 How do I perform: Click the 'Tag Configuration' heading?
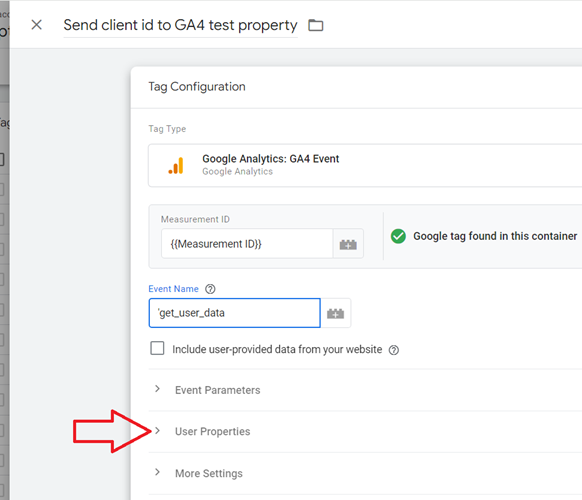tap(197, 86)
